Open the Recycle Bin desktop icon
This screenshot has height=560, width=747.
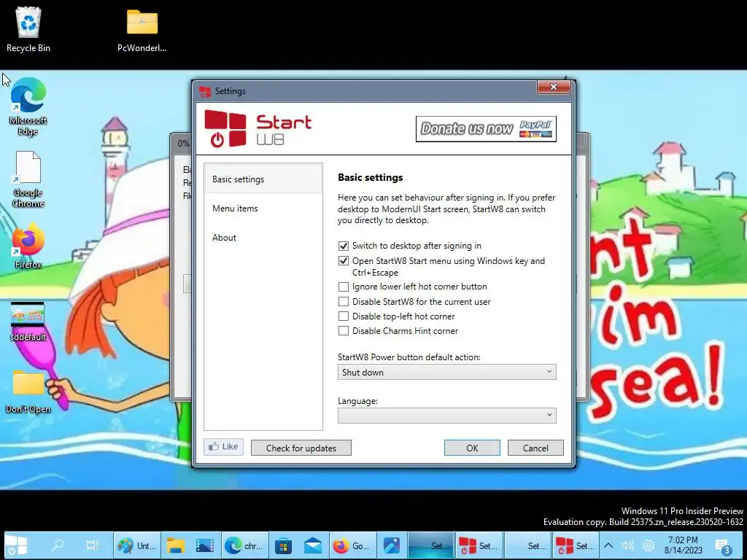(28, 28)
